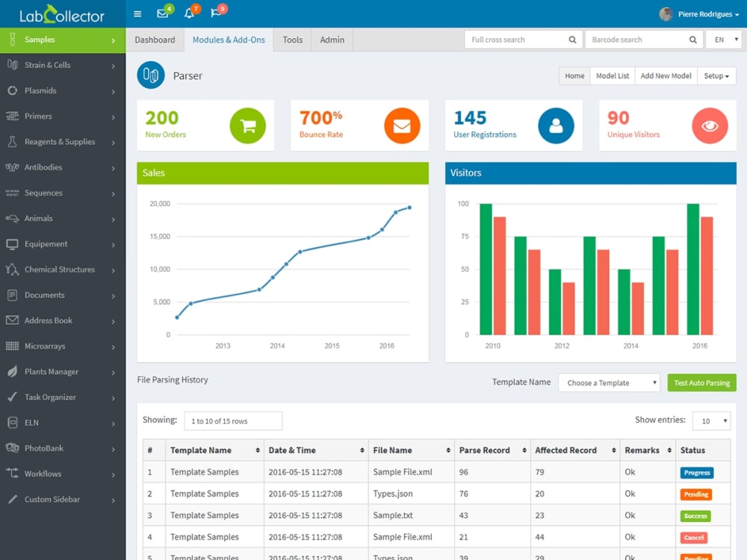The width and height of the screenshot is (747, 560).
Task: Click the Sequences sidebar icon
Action: [x=13, y=193]
